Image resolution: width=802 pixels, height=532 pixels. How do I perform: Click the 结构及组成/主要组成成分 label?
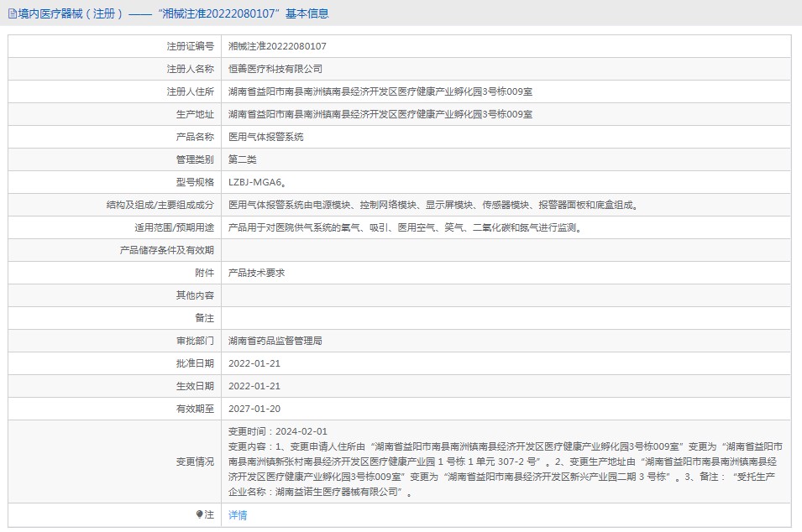pyautogui.click(x=160, y=205)
